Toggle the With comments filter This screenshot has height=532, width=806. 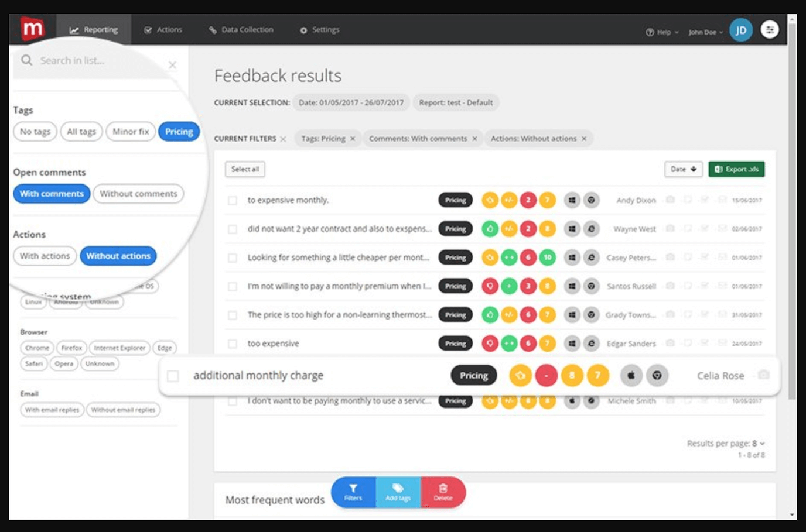click(x=52, y=194)
